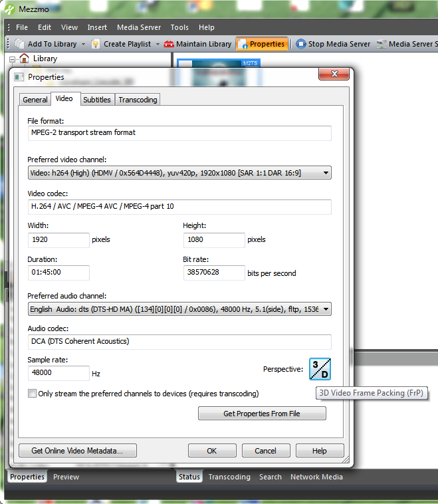
Task: Click the Duration input field
Action: pos(58,273)
